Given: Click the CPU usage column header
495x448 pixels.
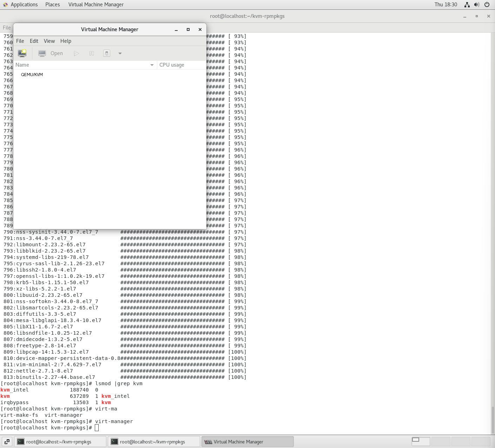Looking at the screenshot, I should (x=181, y=65).
